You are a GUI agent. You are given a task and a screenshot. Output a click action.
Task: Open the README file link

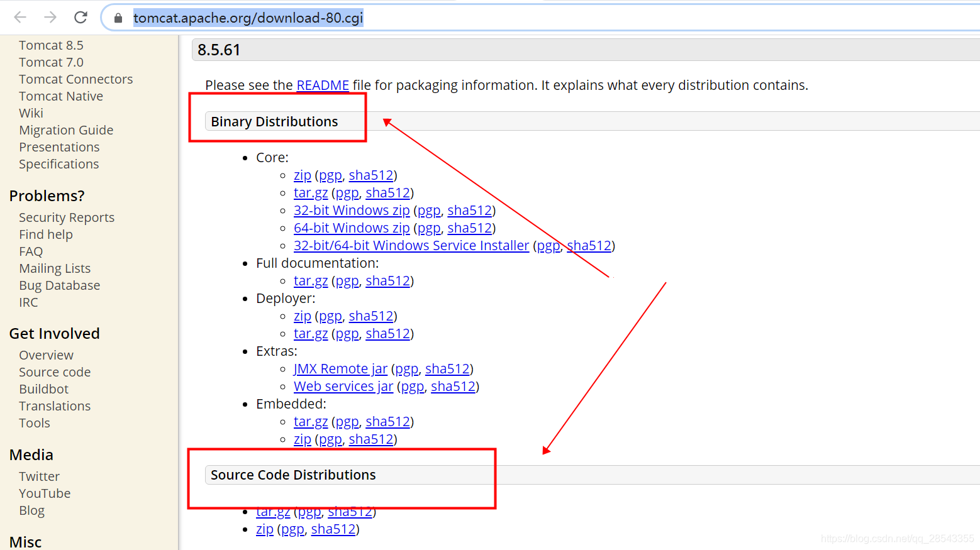point(323,85)
